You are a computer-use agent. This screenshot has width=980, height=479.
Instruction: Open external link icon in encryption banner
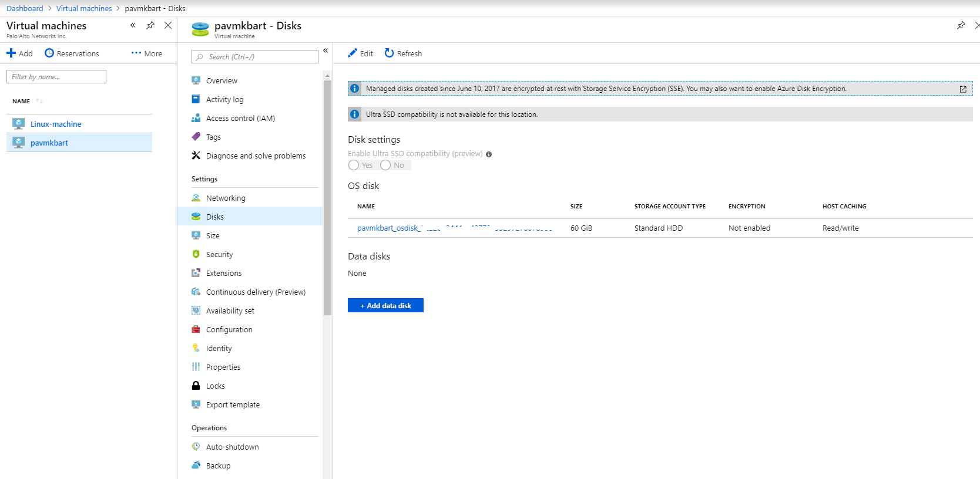pos(963,89)
